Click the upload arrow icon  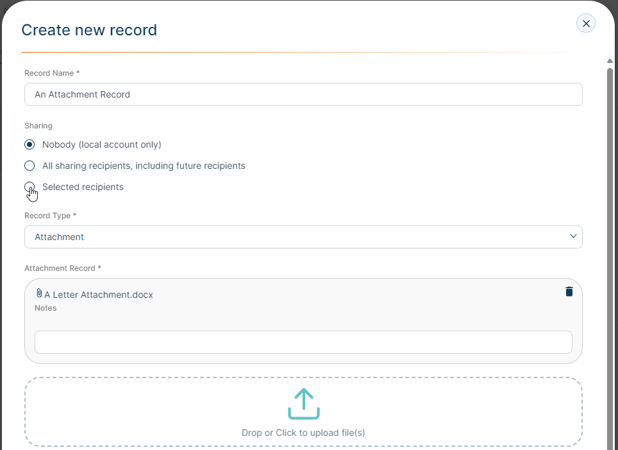[x=303, y=404]
